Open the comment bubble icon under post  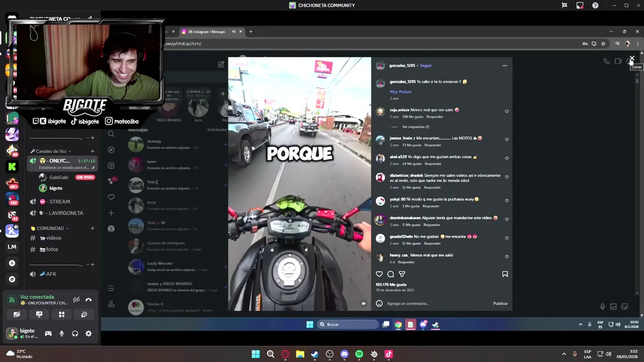pyautogui.click(x=390, y=274)
